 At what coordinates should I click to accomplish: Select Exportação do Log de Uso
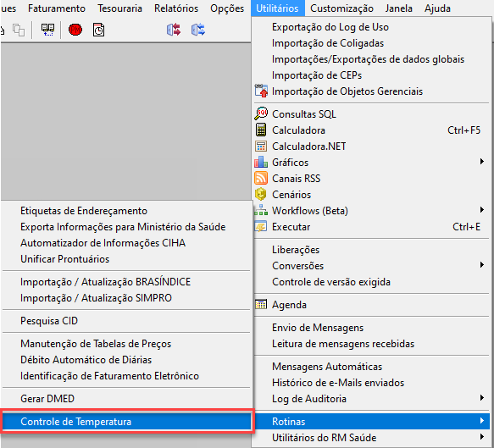[371, 27]
